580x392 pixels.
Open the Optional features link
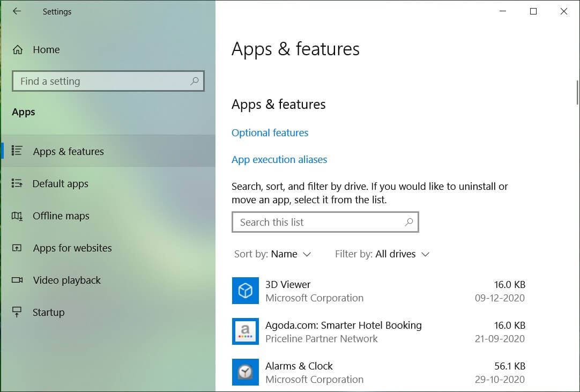coord(270,132)
